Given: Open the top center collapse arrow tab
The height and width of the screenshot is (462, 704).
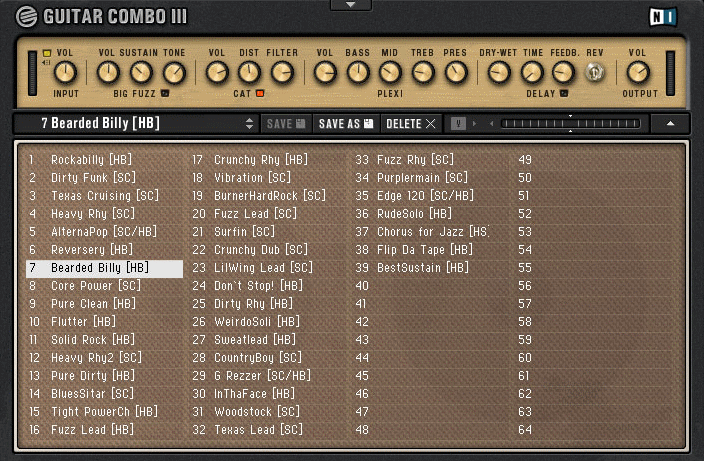Looking at the screenshot, I should pos(351,5).
